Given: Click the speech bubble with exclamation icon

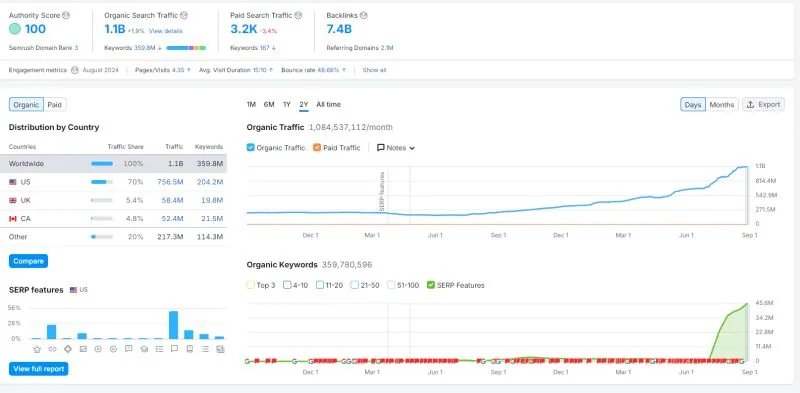Looking at the screenshot, I should (x=129, y=349).
